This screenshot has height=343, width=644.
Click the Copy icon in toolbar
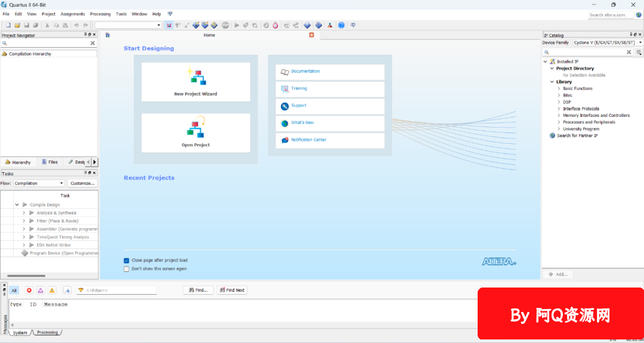56,25
